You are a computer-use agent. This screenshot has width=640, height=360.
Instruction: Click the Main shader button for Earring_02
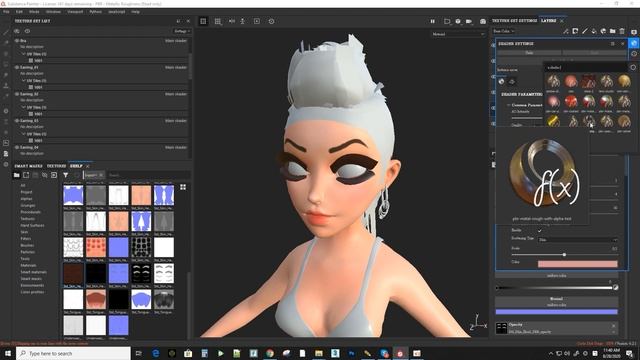pyautogui.click(x=176, y=94)
